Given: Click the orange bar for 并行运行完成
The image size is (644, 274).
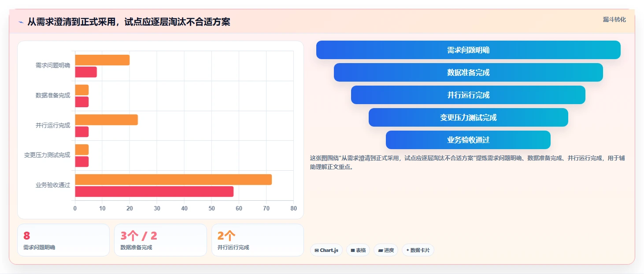Looking at the screenshot, I should 107,120.
